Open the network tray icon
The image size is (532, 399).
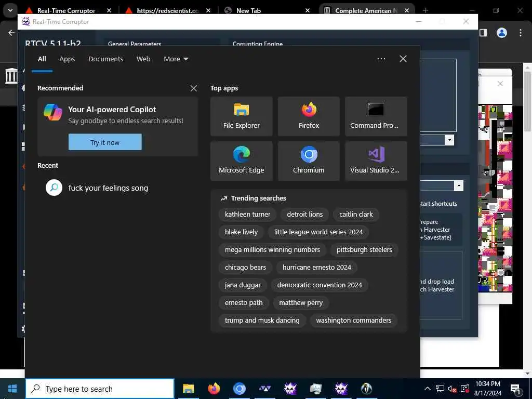440,389
